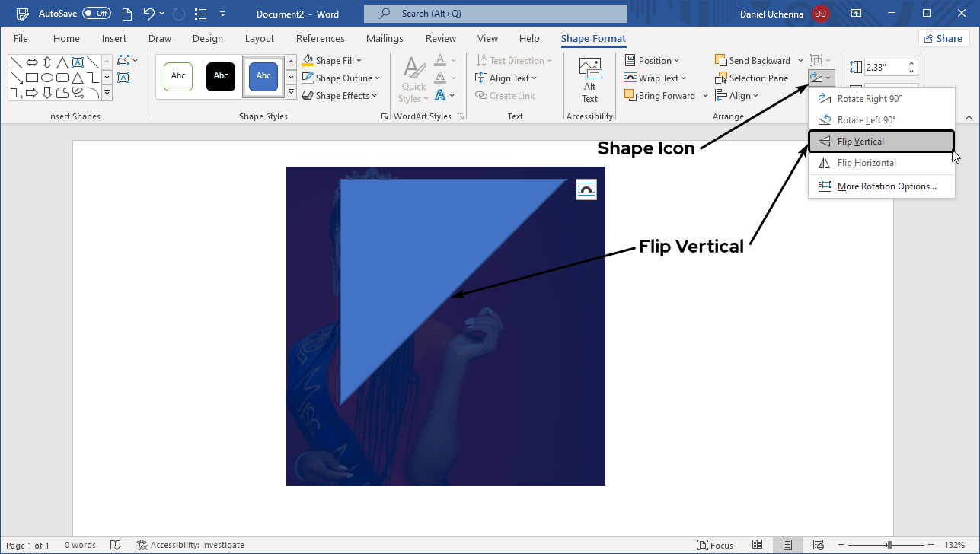Open the Insert ribbon tab

[114, 39]
